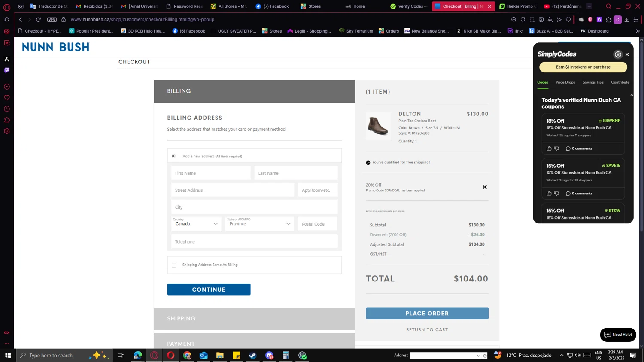Show more bookmarks chevron
Viewport: 644px width, 362px height.
point(638,31)
